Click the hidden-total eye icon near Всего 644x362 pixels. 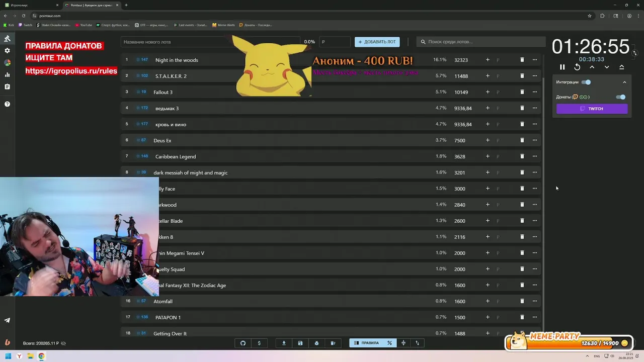pyautogui.click(x=63, y=343)
